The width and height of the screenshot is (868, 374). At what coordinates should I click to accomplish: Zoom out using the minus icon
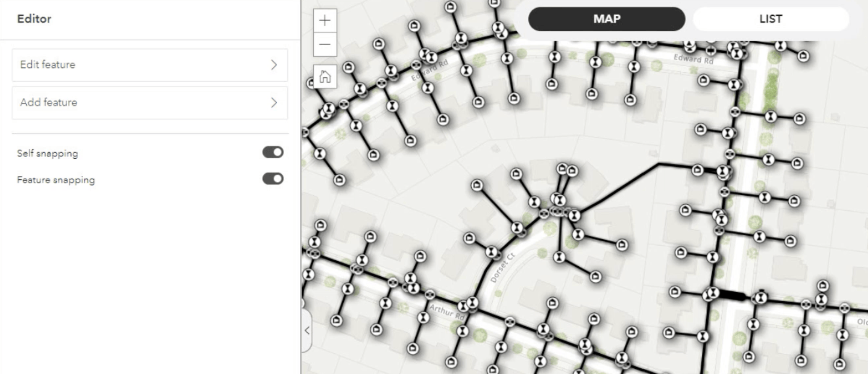324,44
